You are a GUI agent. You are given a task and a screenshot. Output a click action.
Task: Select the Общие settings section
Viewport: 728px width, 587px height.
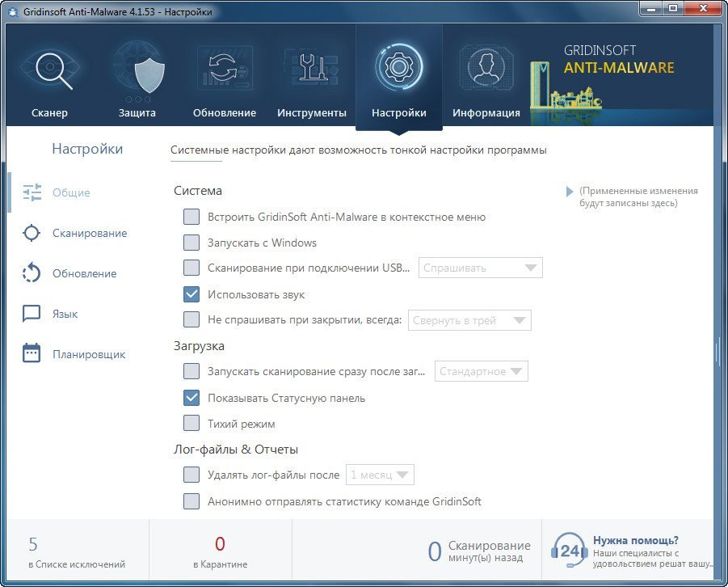71,192
